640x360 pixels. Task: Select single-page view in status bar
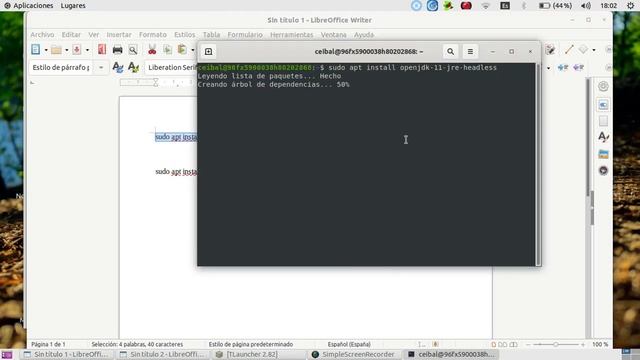(x=494, y=344)
